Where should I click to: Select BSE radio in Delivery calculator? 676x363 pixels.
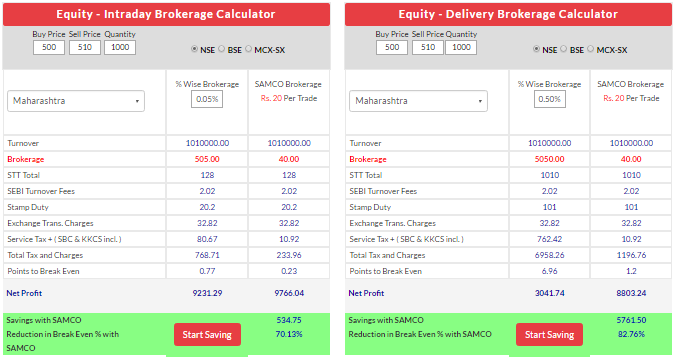pyautogui.click(x=563, y=49)
